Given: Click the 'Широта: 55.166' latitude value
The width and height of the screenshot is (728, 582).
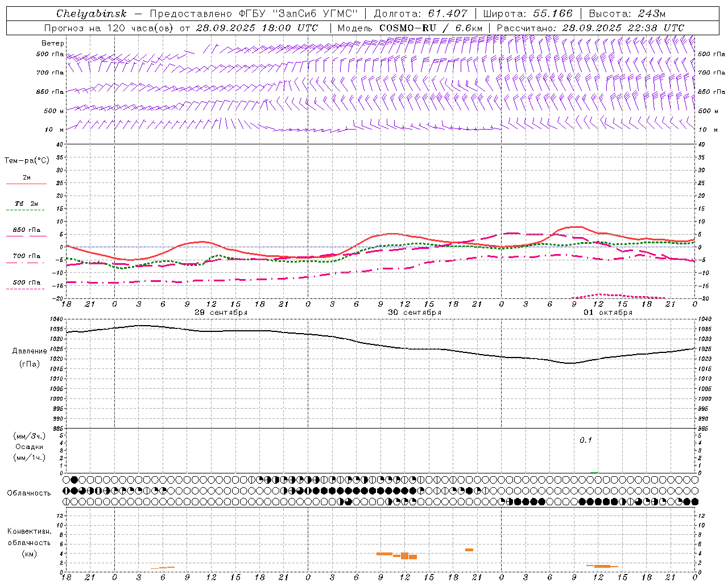Looking at the screenshot, I should tap(527, 14).
